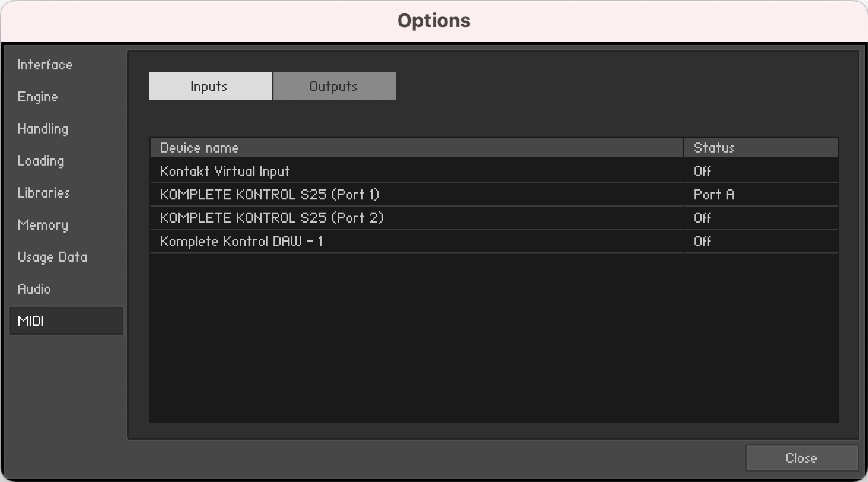This screenshot has height=482, width=868.
Task: Open the Interface options section
Action: click(x=45, y=64)
